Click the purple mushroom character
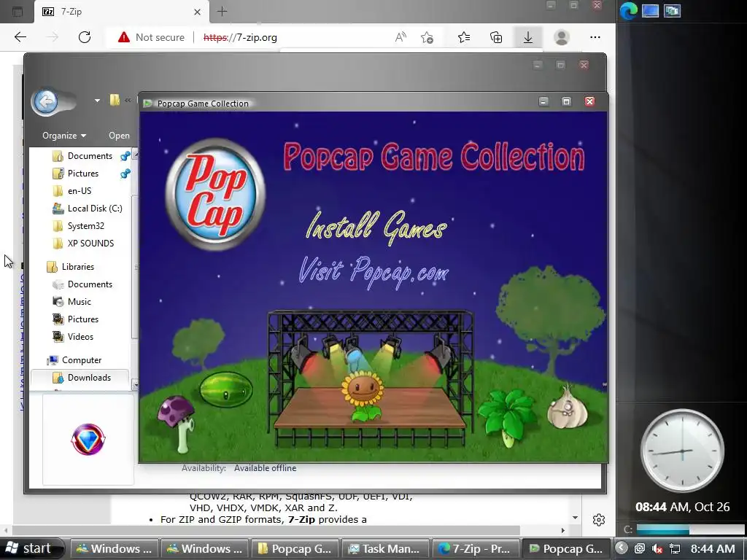Image resolution: width=747 pixels, height=560 pixels. (177, 425)
